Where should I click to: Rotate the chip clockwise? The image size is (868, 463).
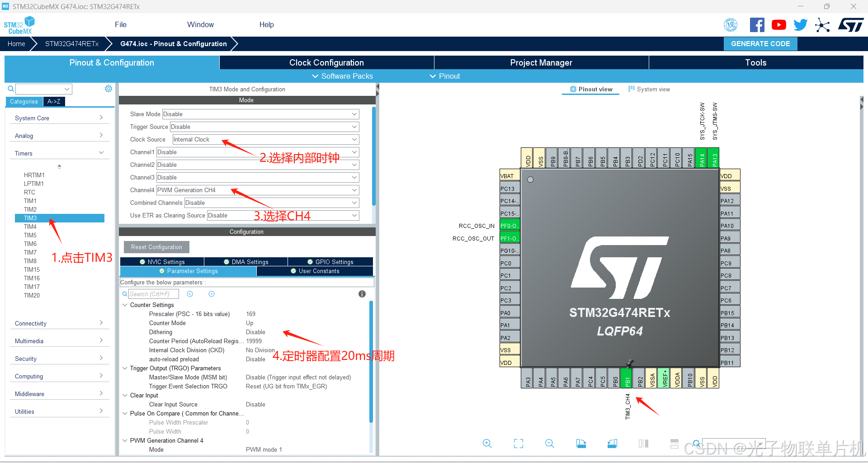click(x=581, y=444)
